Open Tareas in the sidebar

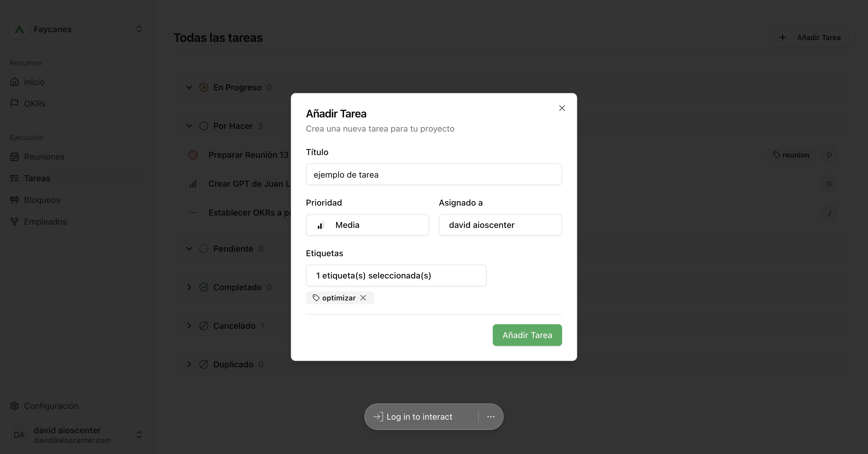point(77,178)
